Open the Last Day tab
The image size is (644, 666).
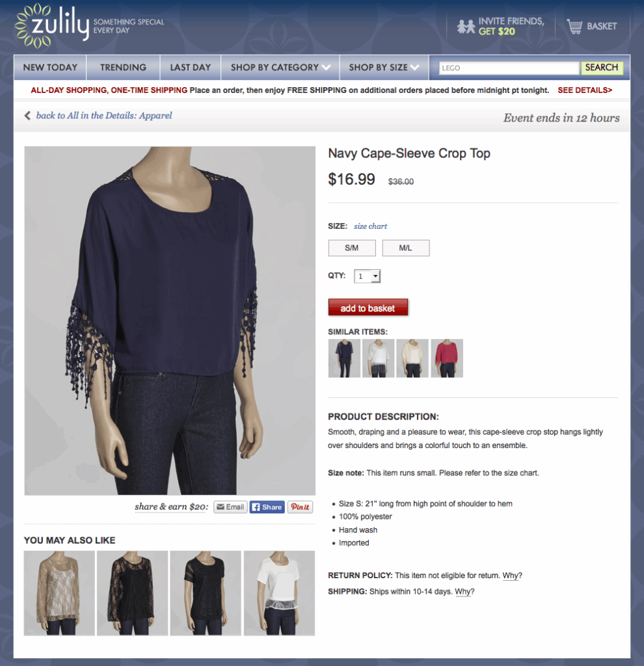pyautogui.click(x=191, y=68)
